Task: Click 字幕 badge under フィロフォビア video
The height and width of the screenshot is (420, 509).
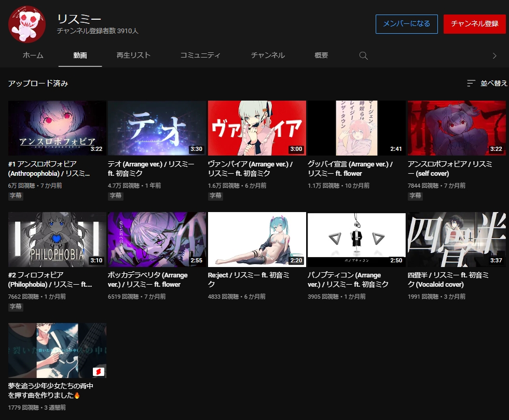Action: pyautogui.click(x=16, y=306)
